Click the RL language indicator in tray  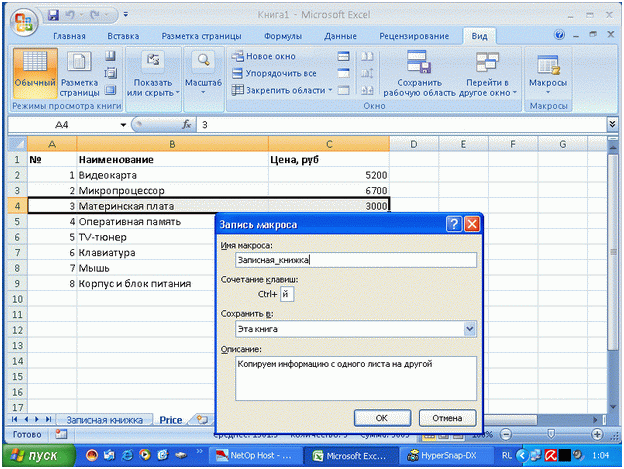(507, 455)
